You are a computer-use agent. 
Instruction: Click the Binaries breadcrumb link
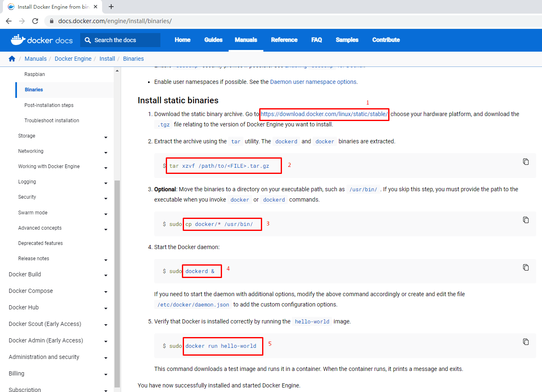coord(134,59)
